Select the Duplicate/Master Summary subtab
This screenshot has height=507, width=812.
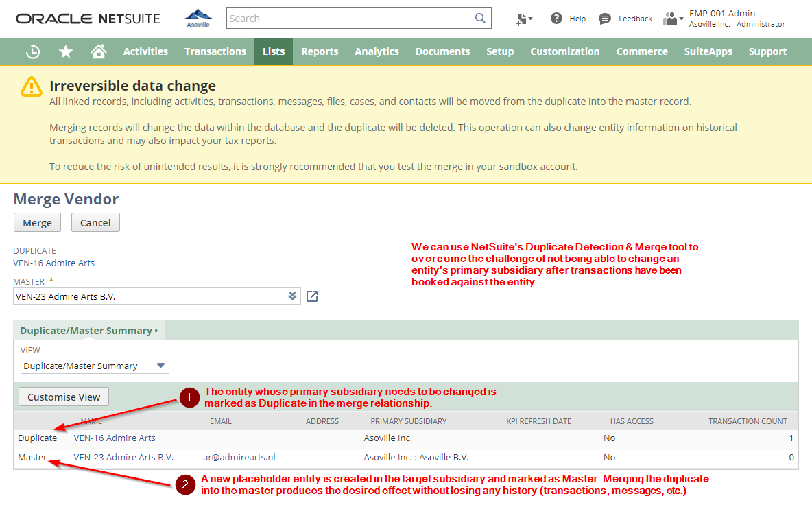(x=89, y=331)
